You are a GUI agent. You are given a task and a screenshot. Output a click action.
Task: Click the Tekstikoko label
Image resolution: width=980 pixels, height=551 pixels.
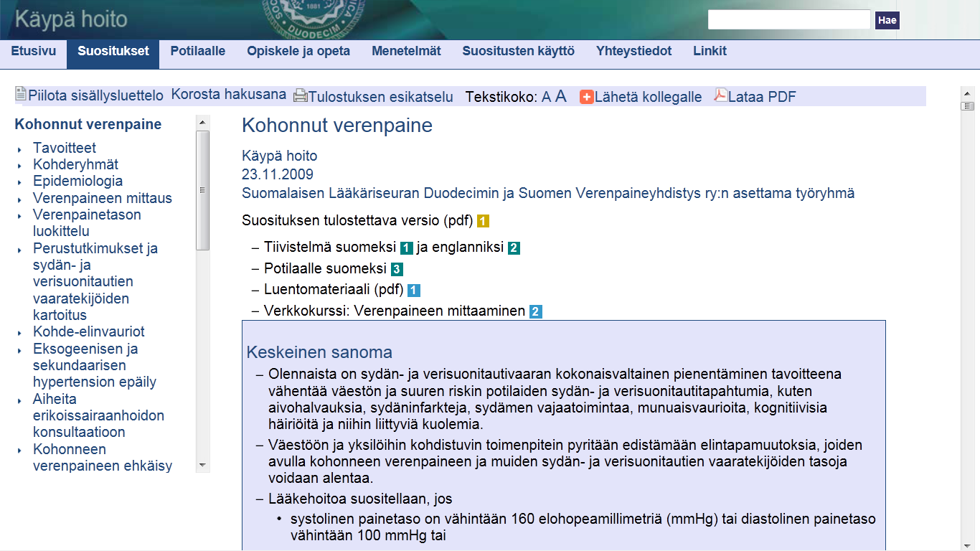501,97
